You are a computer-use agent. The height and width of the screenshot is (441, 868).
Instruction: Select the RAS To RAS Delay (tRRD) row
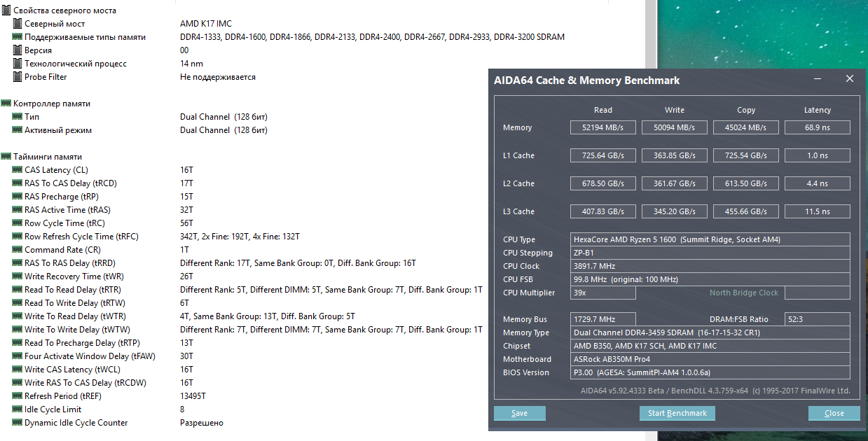(x=214, y=263)
